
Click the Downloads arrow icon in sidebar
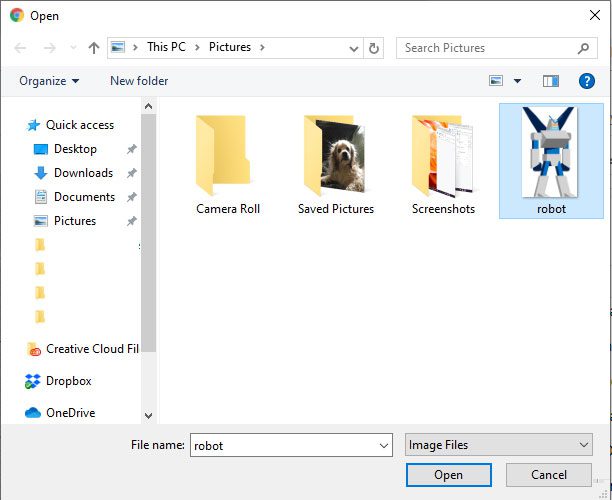point(41,173)
